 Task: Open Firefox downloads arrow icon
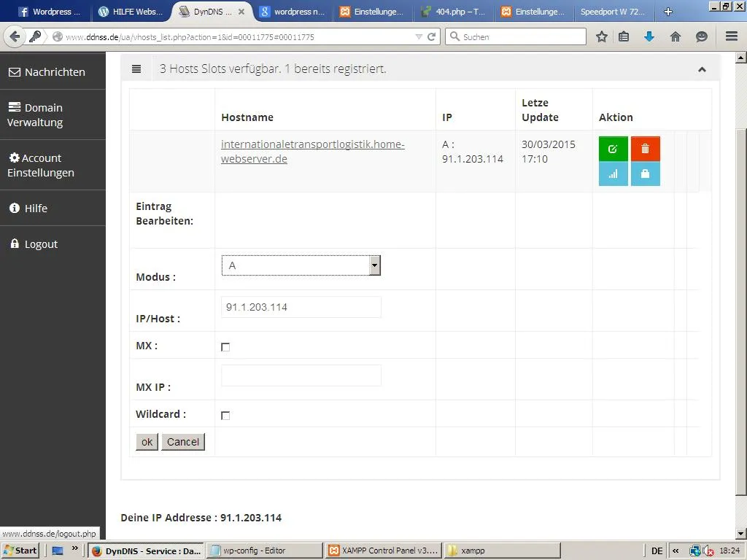649,36
